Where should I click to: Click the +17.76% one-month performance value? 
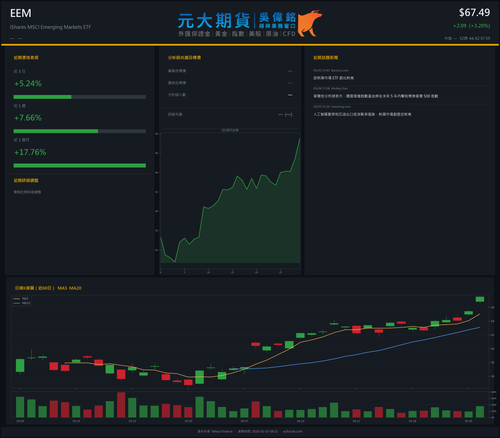click(x=30, y=152)
